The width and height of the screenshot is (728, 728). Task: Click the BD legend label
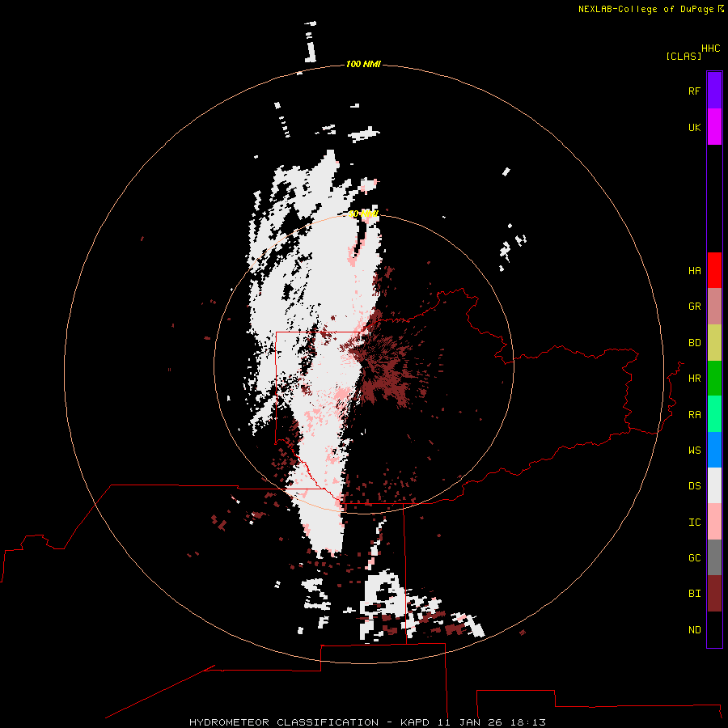[x=694, y=343]
